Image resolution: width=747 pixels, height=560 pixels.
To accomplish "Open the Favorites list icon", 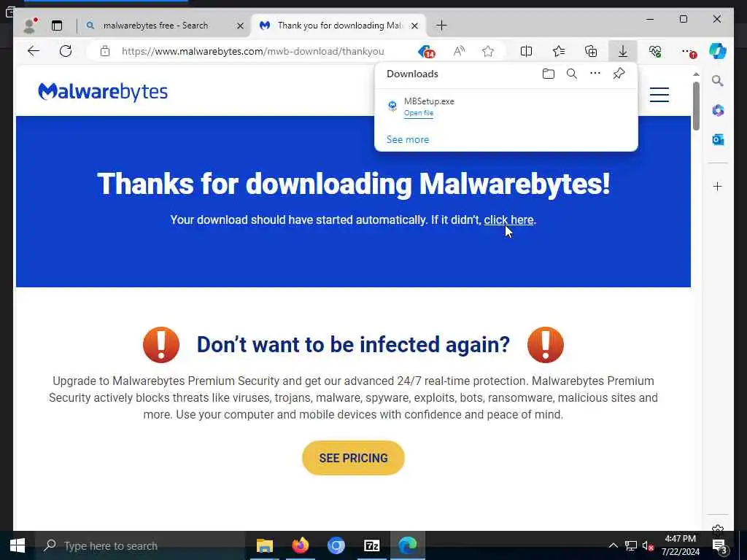I will pos(558,51).
